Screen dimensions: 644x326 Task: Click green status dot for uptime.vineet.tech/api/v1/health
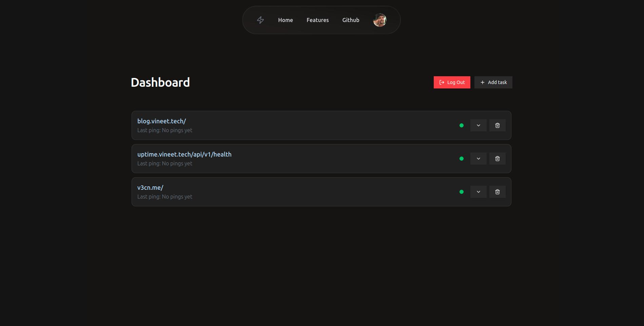coord(461,159)
